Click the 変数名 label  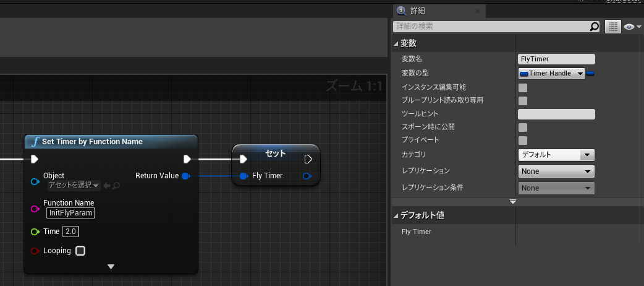[412, 59]
